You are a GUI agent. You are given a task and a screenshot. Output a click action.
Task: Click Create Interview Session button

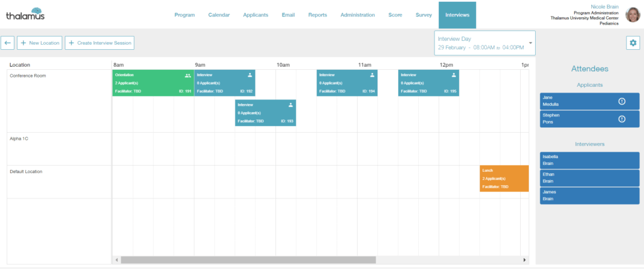pyautogui.click(x=99, y=43)
